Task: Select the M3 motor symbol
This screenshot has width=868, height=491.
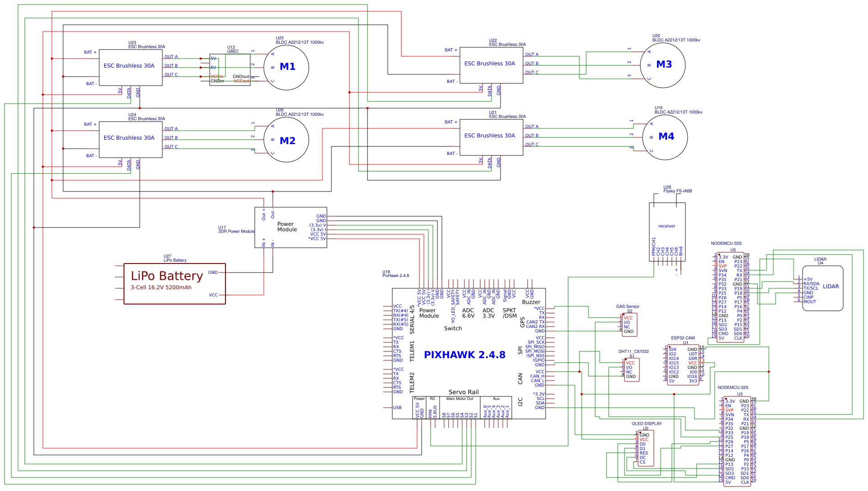Action: pyautogui.click(x=662, y=65)
